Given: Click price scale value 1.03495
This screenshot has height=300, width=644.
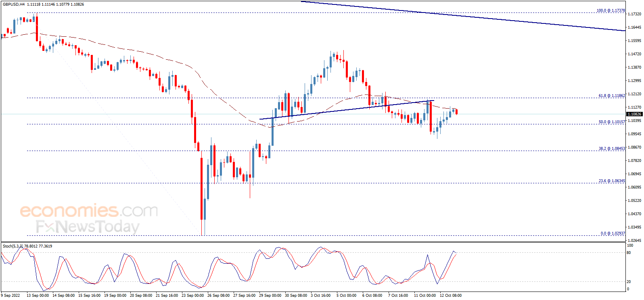Looking at the screenshot, I should pos(635,227).
